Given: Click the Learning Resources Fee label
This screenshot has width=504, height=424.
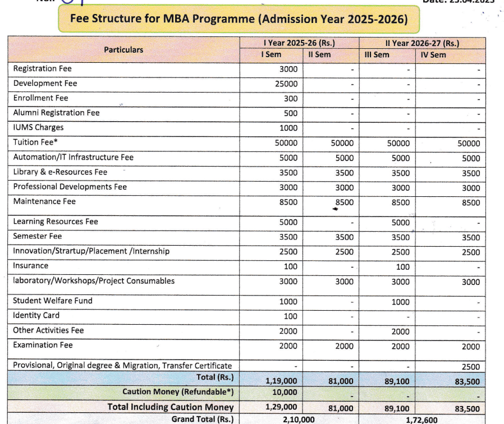Looking at the screenshot, I should [56, 222].
